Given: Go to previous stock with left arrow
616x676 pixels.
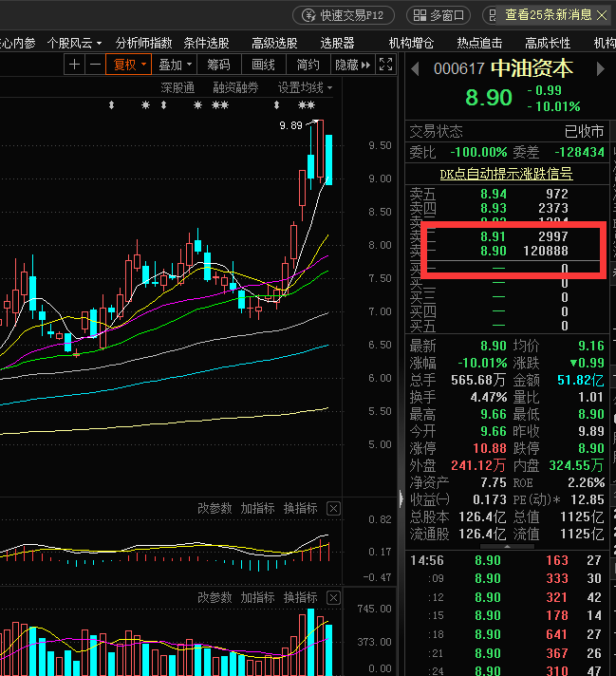Looking at the screenshot, I should [414, 69].
